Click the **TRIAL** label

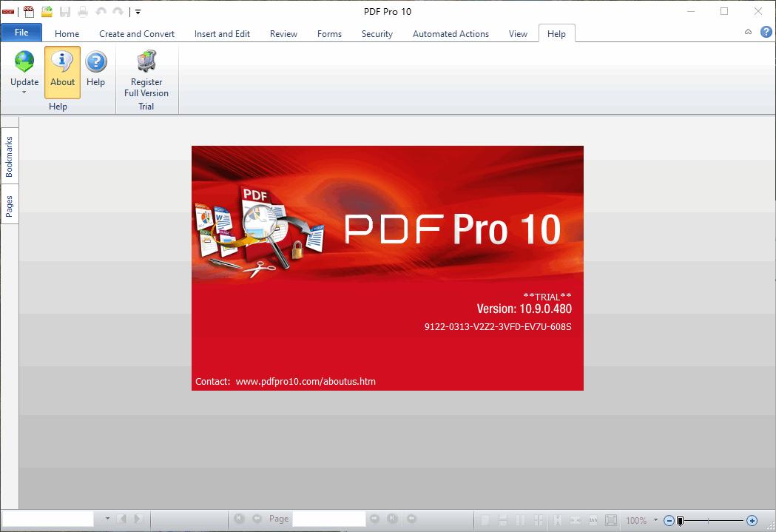[x=547, y=297]
